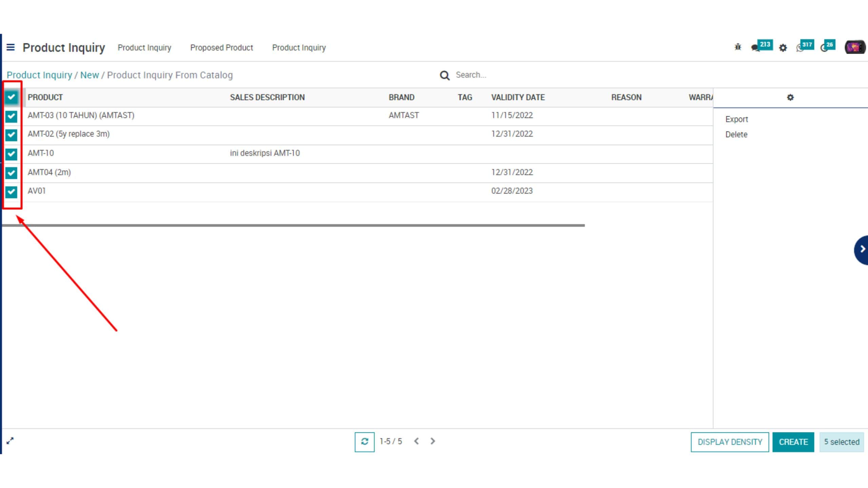Open the top bar settings gear
The image size is (868, 488).
pyautogui.click(x=783, y=48)
